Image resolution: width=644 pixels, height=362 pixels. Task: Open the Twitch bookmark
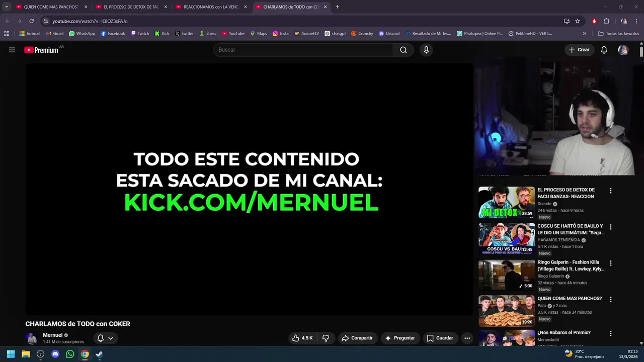point(140,34)
